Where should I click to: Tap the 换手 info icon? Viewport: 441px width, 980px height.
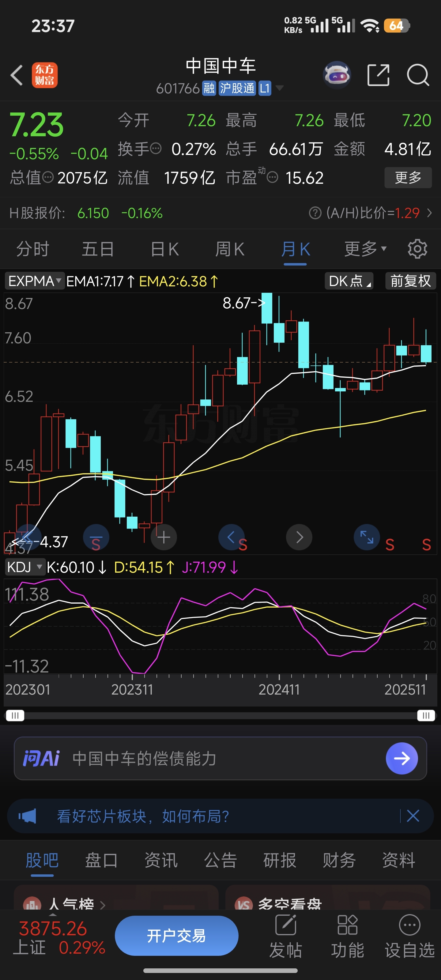(x=156, y=148)
